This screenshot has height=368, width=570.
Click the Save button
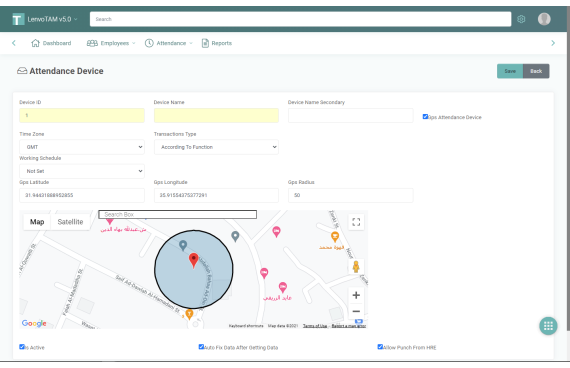[x=510, y=71]
